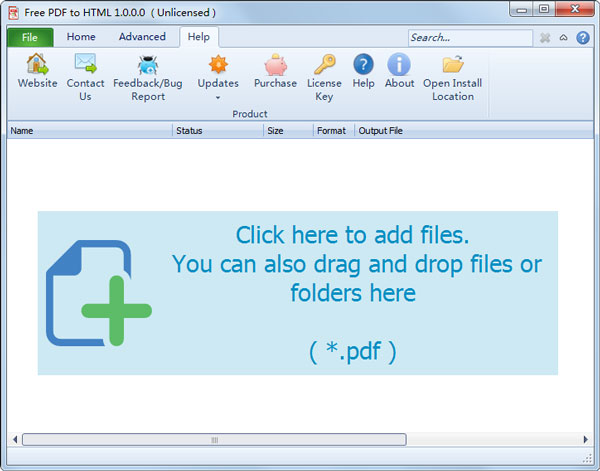Image resolution: width=600 pixels, height=471 pixels.
Task: Select the Help ribbon tab
Action: pyautogui.click(x=199, y=37)
